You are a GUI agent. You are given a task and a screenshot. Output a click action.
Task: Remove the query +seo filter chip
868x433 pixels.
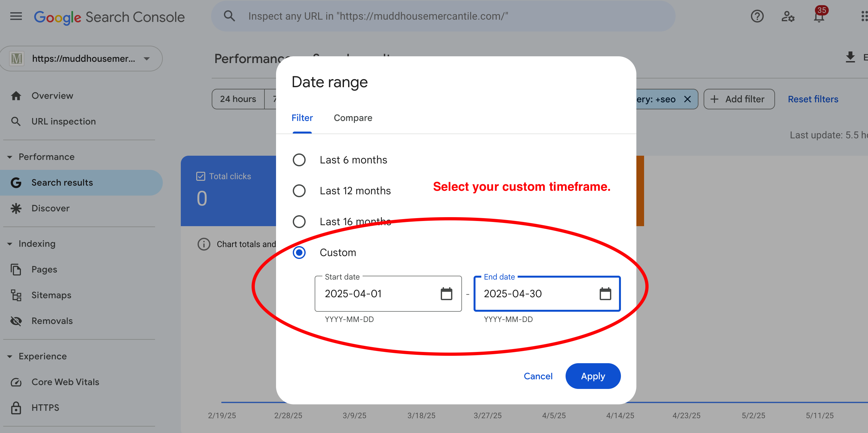pos(688,99)
